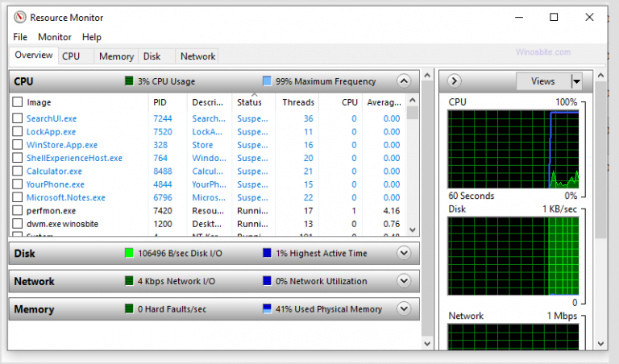
Task: Open the Views dropdown arrow
Action: pos(576,81)
